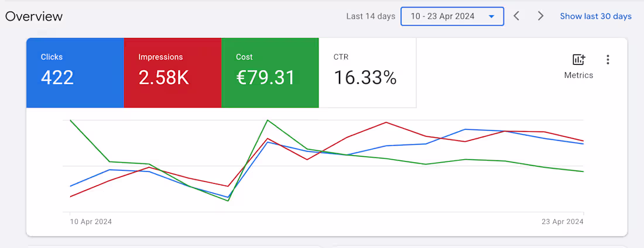Image resolution: width=644 pixels, height=248 pixels.
Task: Click the 10 Apr 2024 axis label
Action: 91,222
